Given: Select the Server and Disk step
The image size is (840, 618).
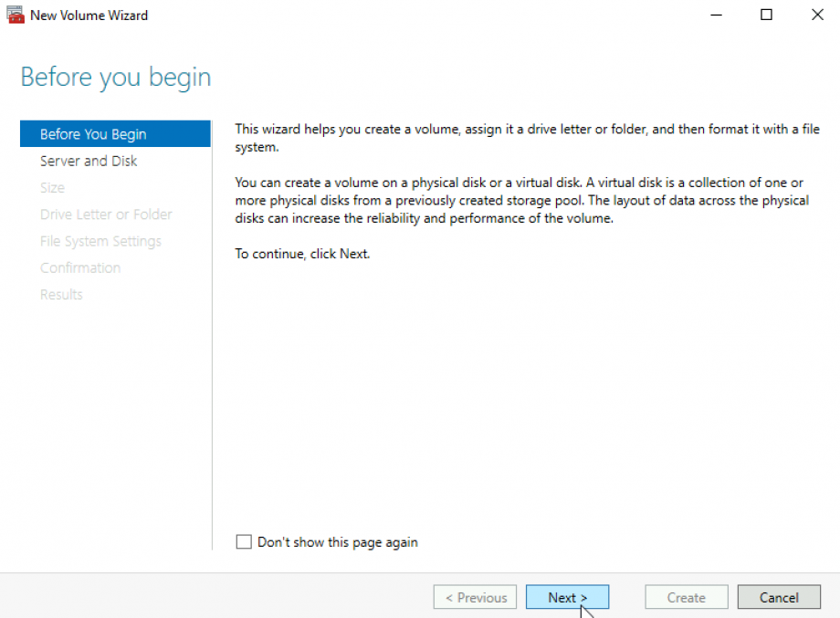Looking at the screenshot, I should 89,161.
